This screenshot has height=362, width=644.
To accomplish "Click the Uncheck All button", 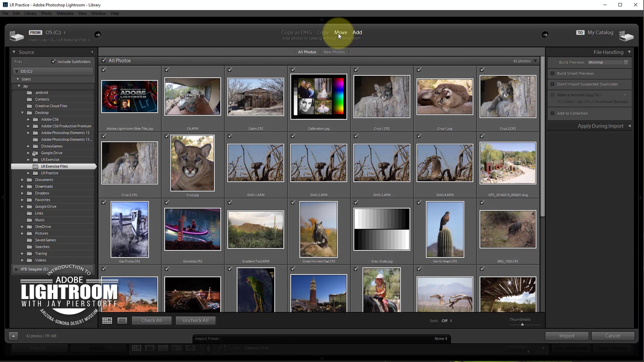I will (195, 321).
